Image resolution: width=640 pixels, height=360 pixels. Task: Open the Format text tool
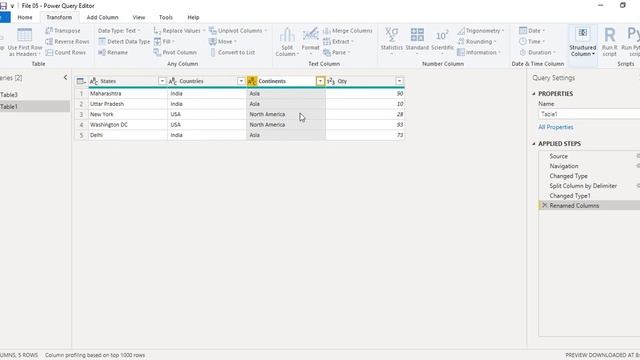311,42
